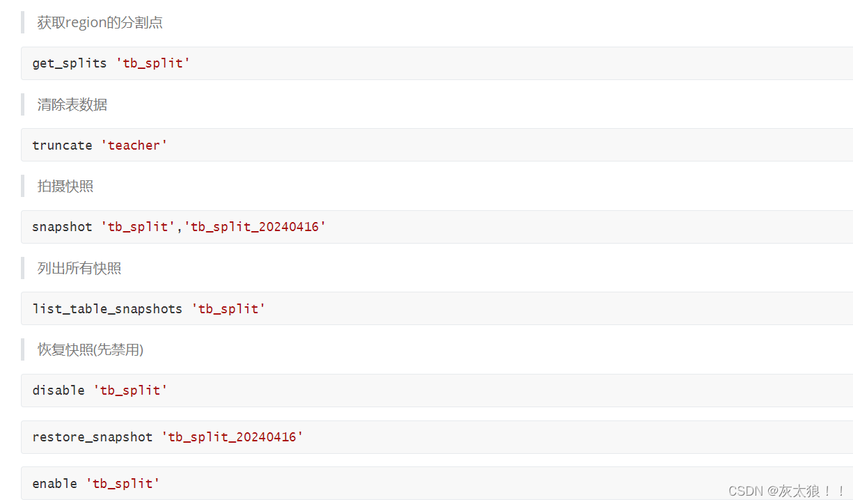The width and height of the screenshot is (853, 504).
Task: Click the enable 'tb_split' code block
Action: 437,483
